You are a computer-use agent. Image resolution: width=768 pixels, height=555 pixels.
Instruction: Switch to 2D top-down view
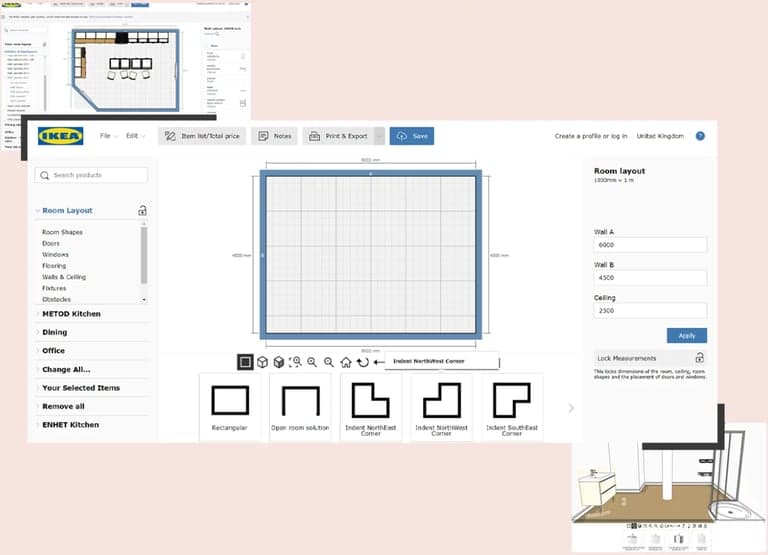click(245, 362)
